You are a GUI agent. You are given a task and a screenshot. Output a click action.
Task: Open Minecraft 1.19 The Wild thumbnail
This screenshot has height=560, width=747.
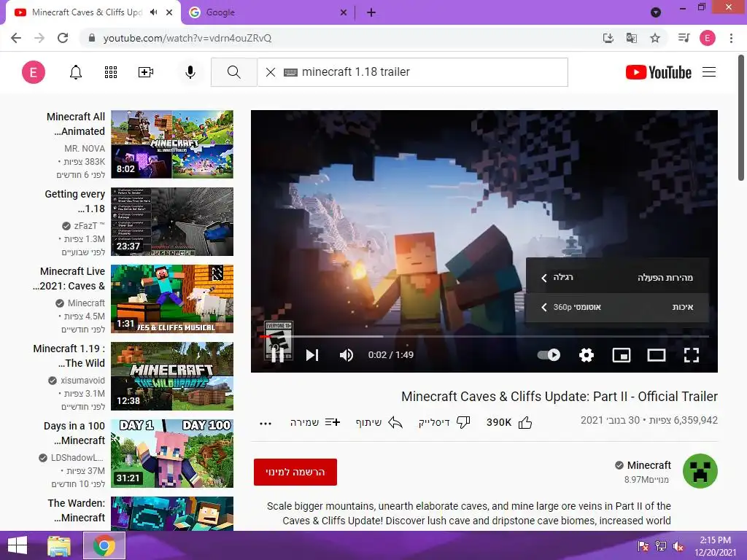172,376
